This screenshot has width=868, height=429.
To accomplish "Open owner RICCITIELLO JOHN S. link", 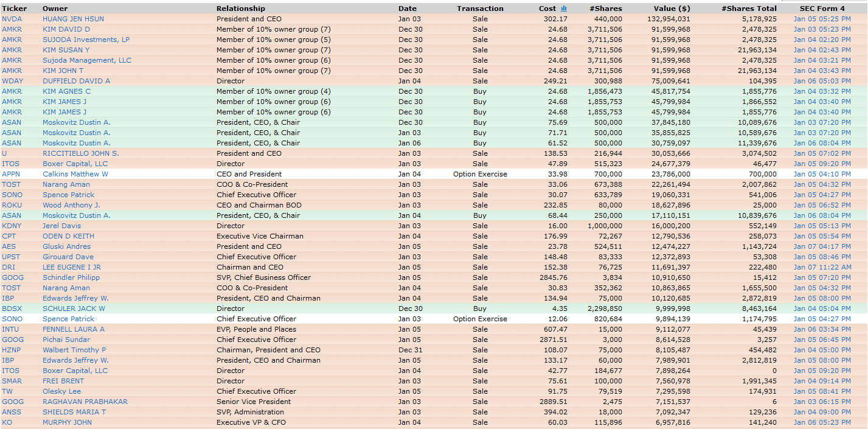I will click(x=81, y=153).
